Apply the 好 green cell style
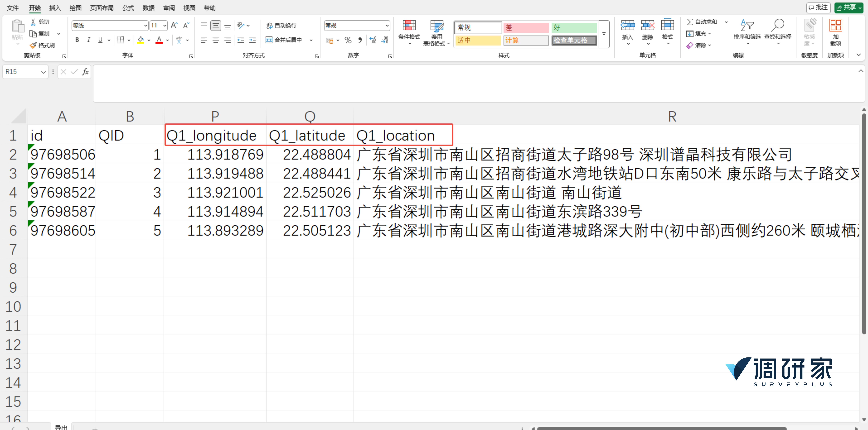Viewport: 868px width, 430px height. coord(574,28)
